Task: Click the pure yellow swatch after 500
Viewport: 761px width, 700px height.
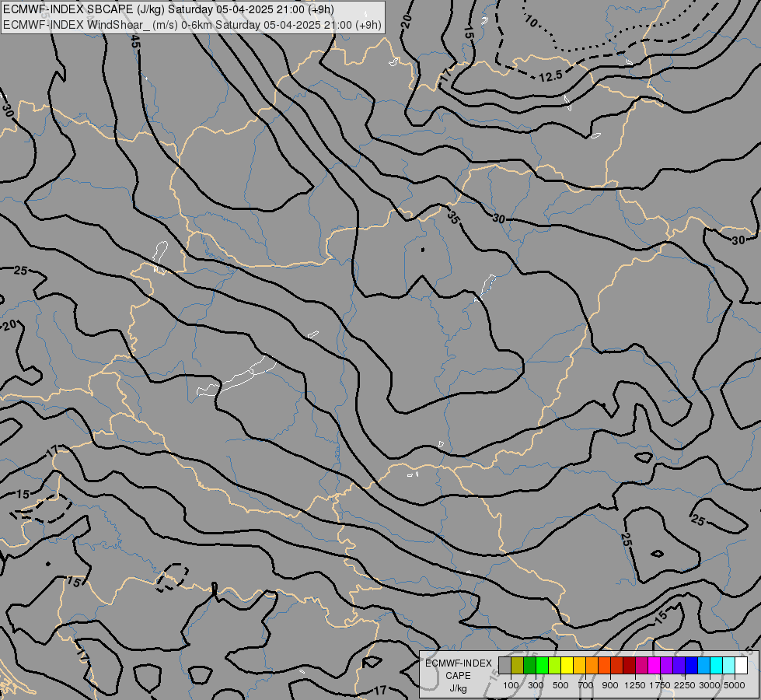Action: tap(567, 665)
